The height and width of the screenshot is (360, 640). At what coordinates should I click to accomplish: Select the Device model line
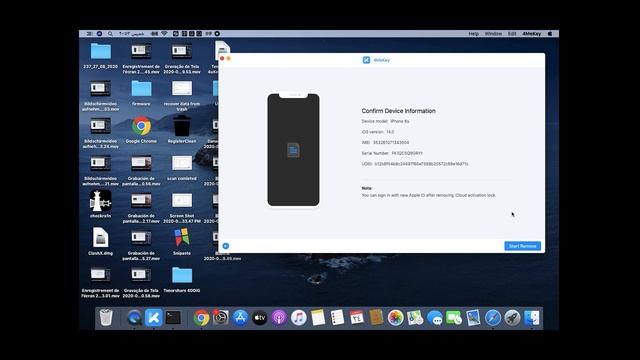tap(385, 121)
